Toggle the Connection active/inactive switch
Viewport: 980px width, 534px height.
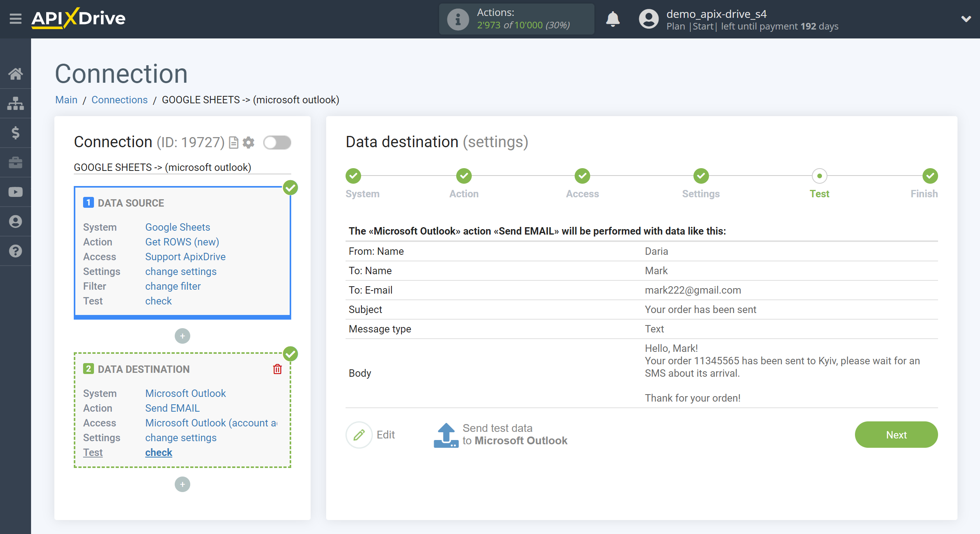tap(277, 142)
